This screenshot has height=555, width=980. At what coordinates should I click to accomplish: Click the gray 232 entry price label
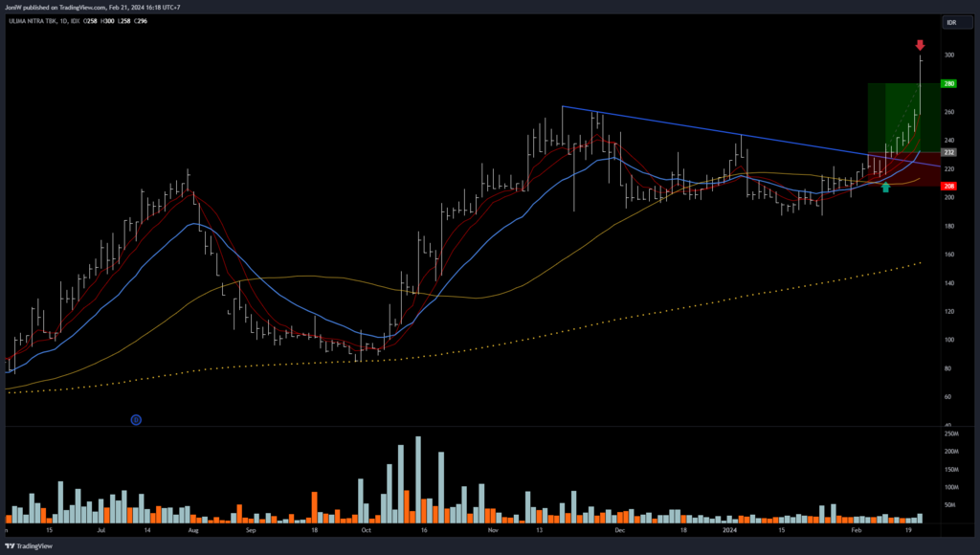coord(949,152)
